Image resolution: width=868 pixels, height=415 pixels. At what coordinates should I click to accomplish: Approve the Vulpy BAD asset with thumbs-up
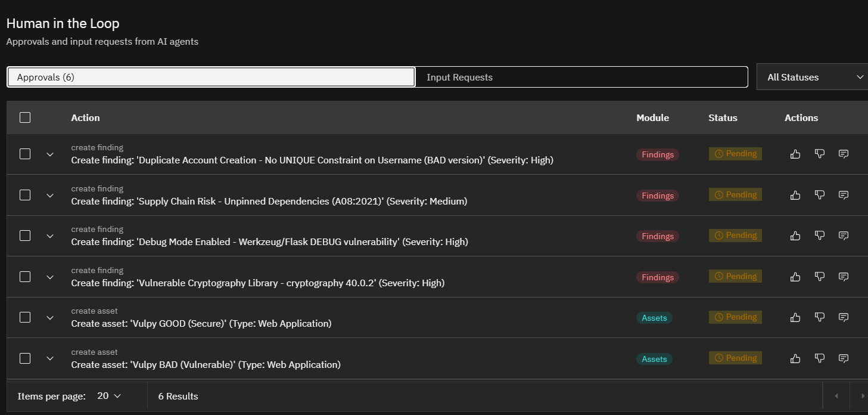(795, 358)
